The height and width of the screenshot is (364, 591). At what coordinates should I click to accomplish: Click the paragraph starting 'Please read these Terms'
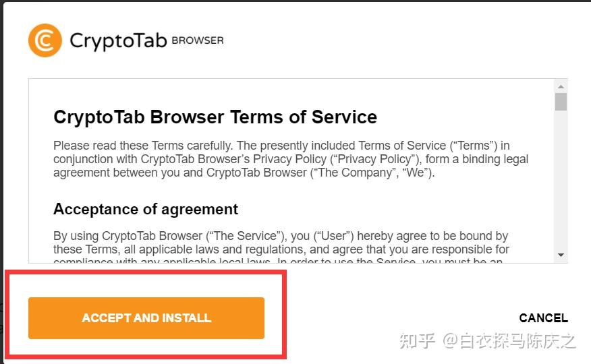(291, 159)
